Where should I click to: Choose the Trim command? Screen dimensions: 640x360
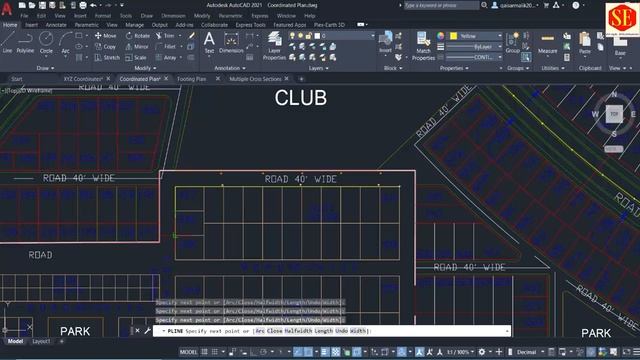165,36
